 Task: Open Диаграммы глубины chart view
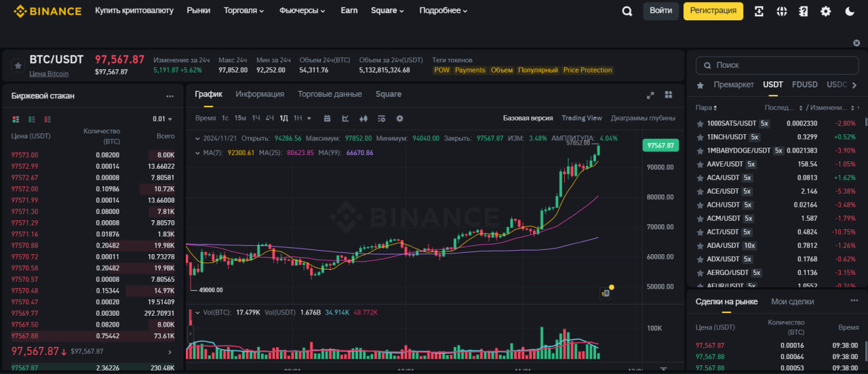click(643, 118)
